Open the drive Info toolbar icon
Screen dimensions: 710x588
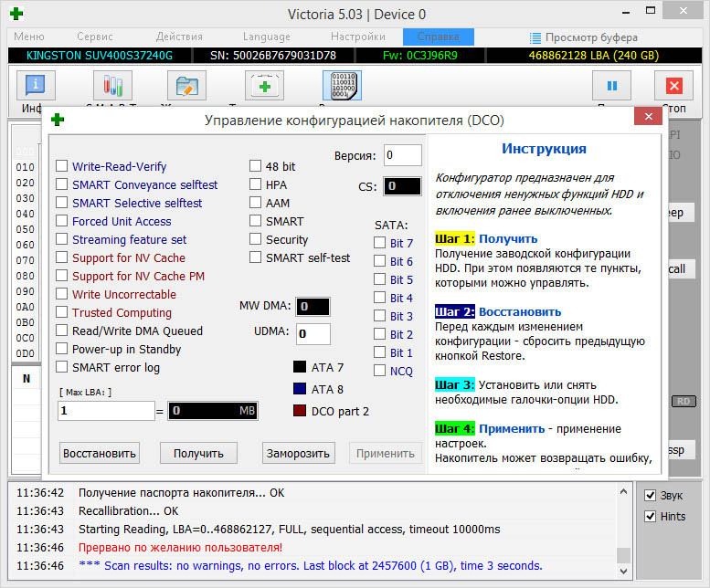point(36,86)
